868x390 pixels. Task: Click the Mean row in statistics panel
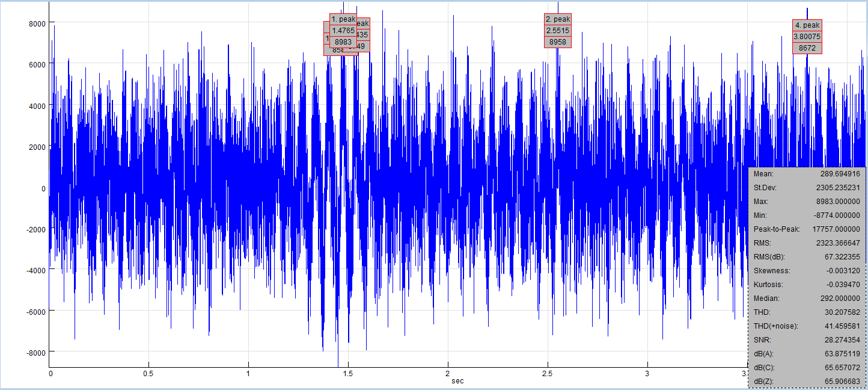click(x=806, y=174)
